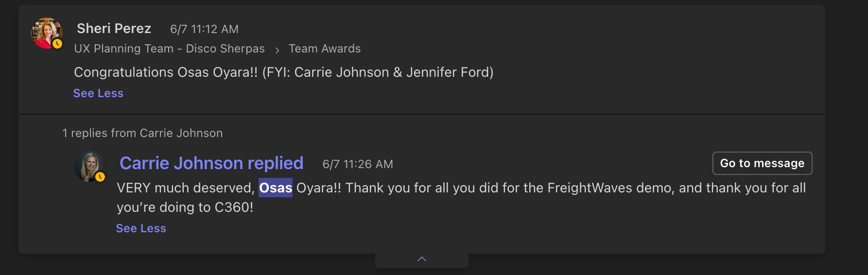Click Carrie Johnson's away status badge
This screenshot has height=275, width=868.
point(100,177)
